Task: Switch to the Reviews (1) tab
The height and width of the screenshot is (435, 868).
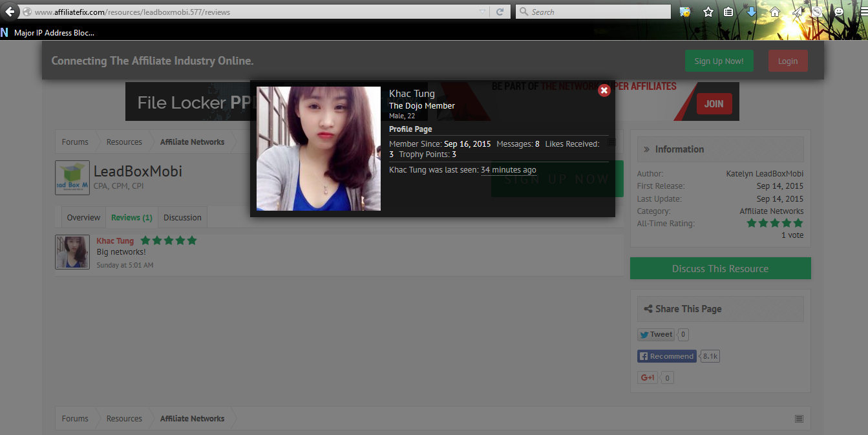Action: tap(132, 218)
